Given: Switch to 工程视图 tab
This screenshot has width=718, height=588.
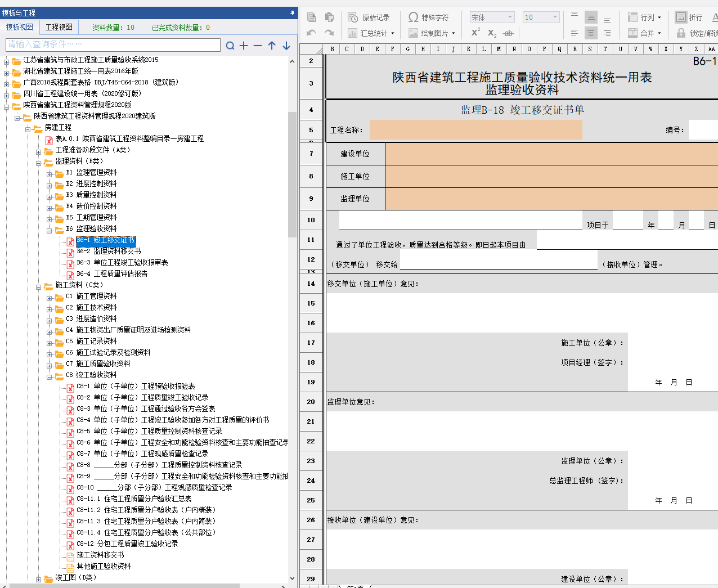Looking at the screenshot, I should tap(59, 27).
